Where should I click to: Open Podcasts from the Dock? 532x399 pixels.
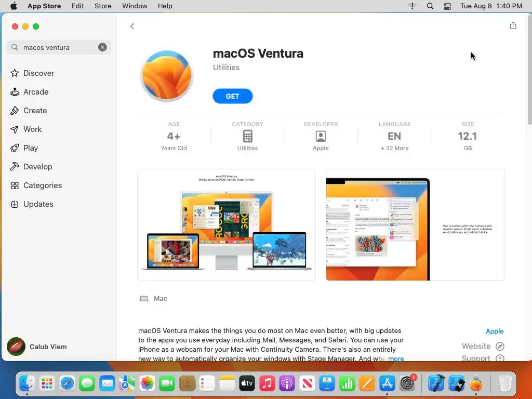coord(287,383)
